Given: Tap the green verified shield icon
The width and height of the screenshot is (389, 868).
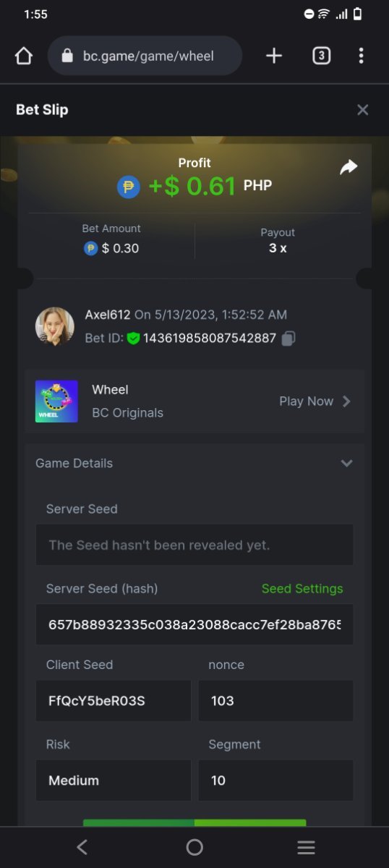Looking at the screenshot, I should point(133,338).
